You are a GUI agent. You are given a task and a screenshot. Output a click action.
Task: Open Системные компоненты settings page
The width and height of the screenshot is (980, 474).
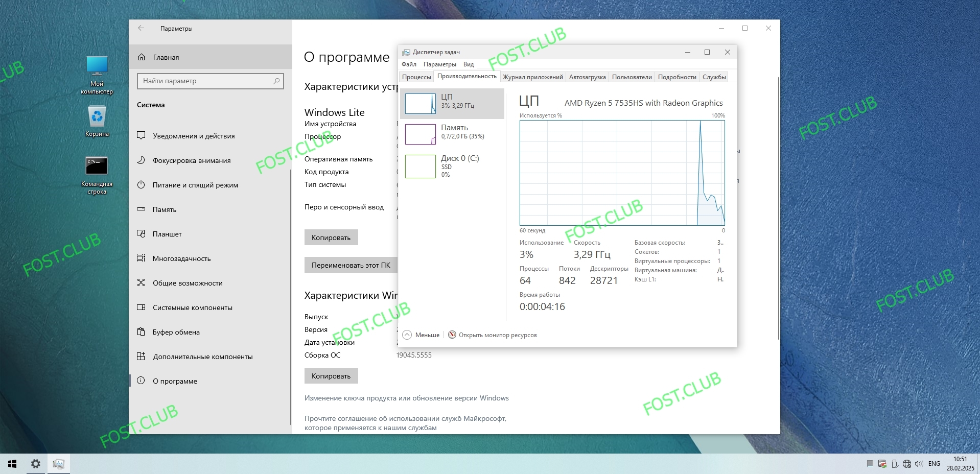click(211, 307)
